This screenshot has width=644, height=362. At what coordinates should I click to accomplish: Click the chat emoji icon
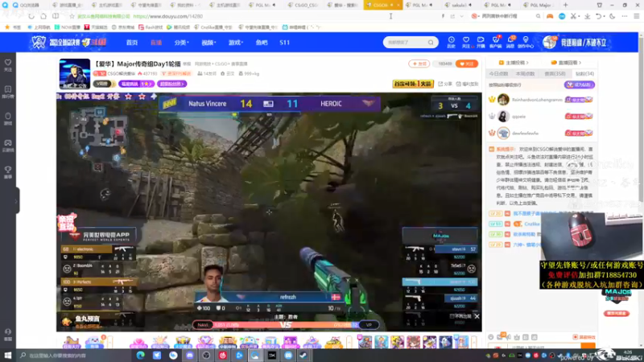click(491, 337)
